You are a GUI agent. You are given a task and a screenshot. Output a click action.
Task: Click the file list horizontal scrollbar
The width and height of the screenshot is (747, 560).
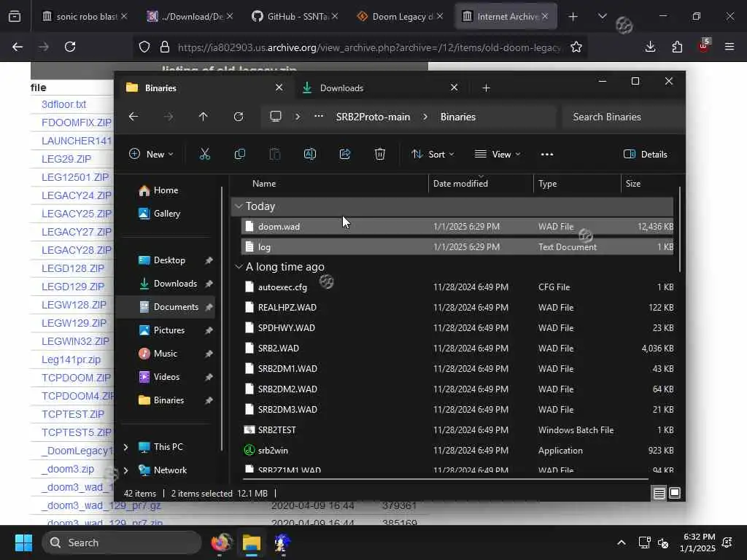446,478
